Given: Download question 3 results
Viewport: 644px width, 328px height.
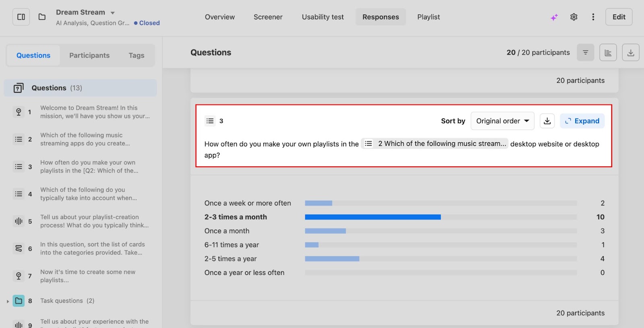Looking at the screenshot, I should coord(547,121).
